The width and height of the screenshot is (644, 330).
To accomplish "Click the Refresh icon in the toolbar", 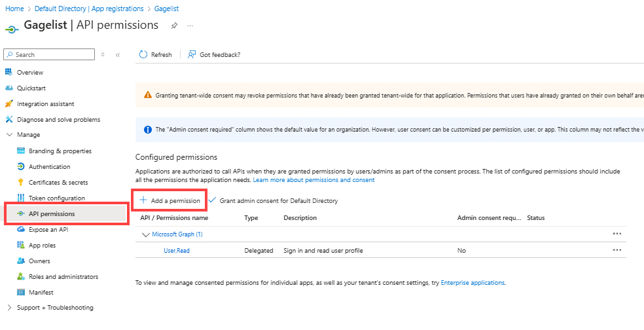I will coord(144,55).
